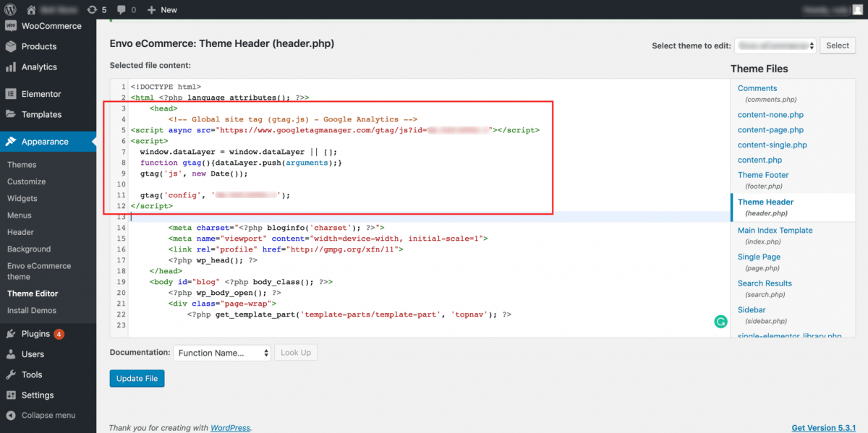Click the window.dataLayer code line
Screen dimensions: 868x433
coord(239,152)
